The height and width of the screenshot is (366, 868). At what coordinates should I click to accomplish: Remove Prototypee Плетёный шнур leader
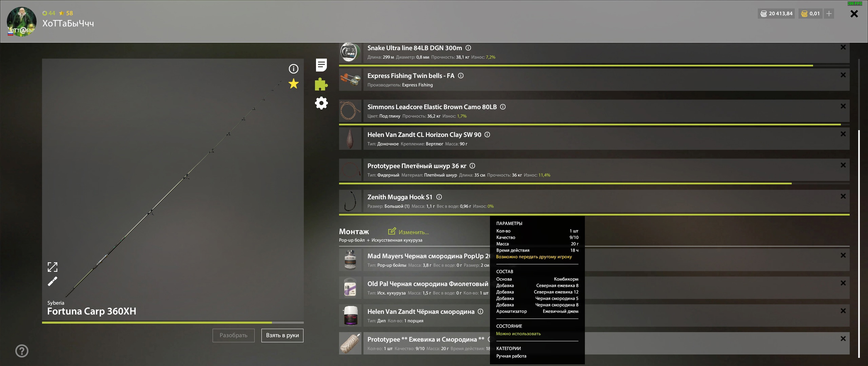[843, 165]
